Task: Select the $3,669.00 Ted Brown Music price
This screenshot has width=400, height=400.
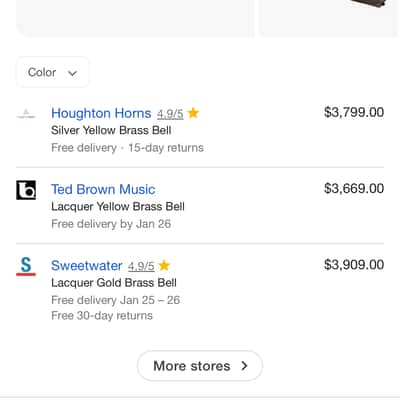Action: 354,189
